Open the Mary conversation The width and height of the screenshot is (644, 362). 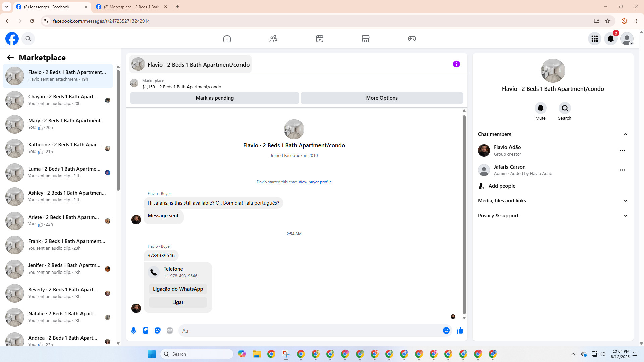tap(58, 124)
